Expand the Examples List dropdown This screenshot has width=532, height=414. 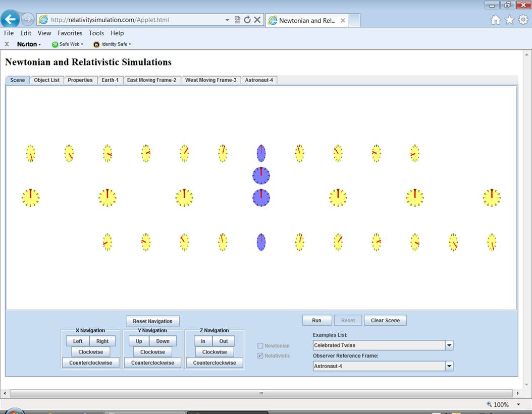pos(449,345)
